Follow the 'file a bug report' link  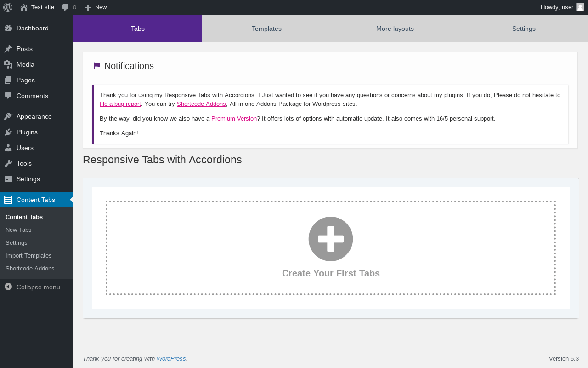pyautogui.click(x=120, y=104)
